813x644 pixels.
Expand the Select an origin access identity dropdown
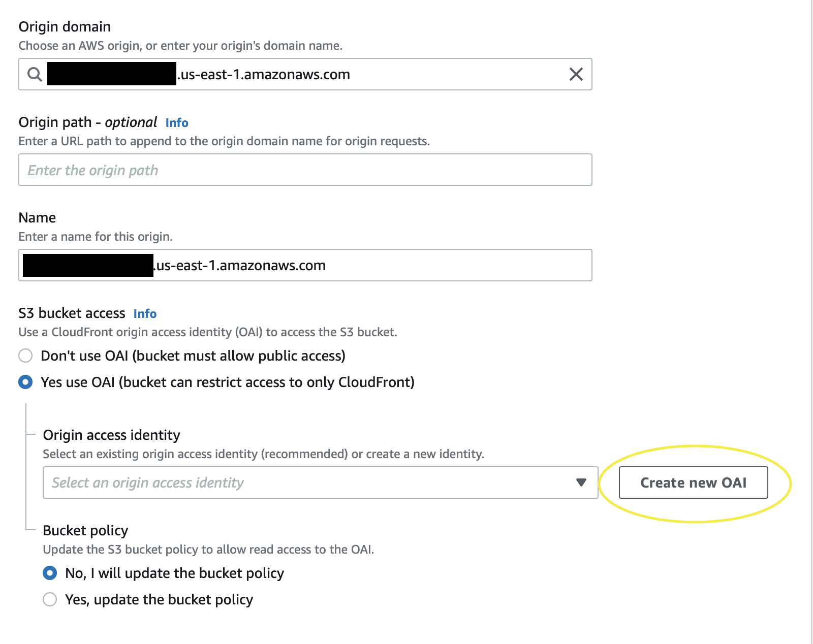coord(320,482)
